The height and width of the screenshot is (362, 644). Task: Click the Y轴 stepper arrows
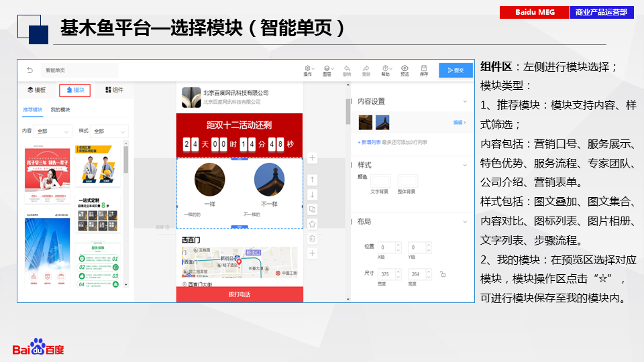pyautogui.click(x=429, y=247)
